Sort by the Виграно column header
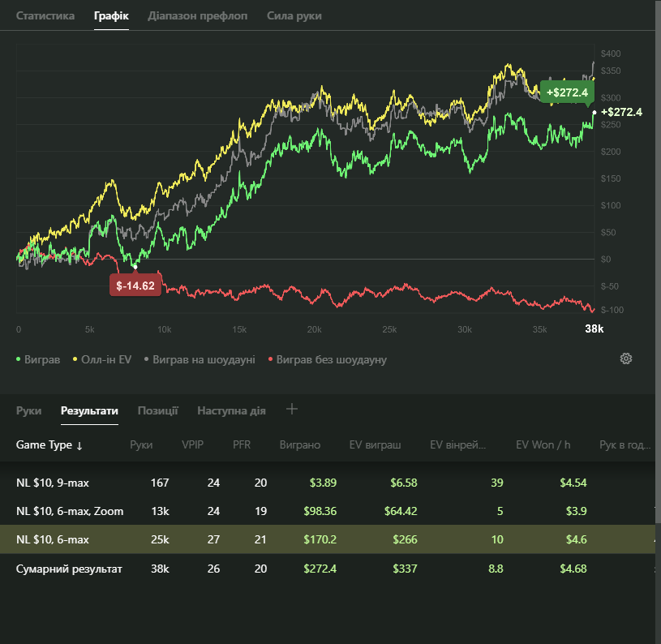The image size is (661, 644). [x=299, y=444]
